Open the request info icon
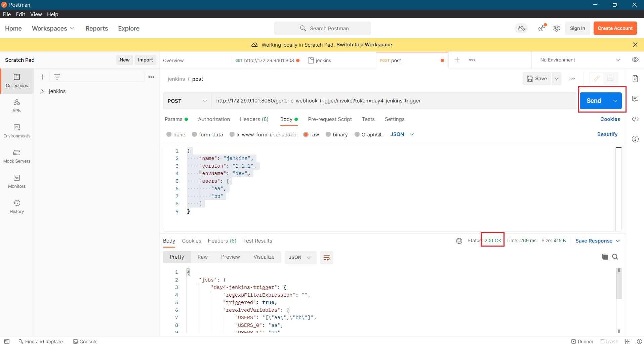Screen dimensions: 644x345 pyautogui.click(x=635, y=139)
